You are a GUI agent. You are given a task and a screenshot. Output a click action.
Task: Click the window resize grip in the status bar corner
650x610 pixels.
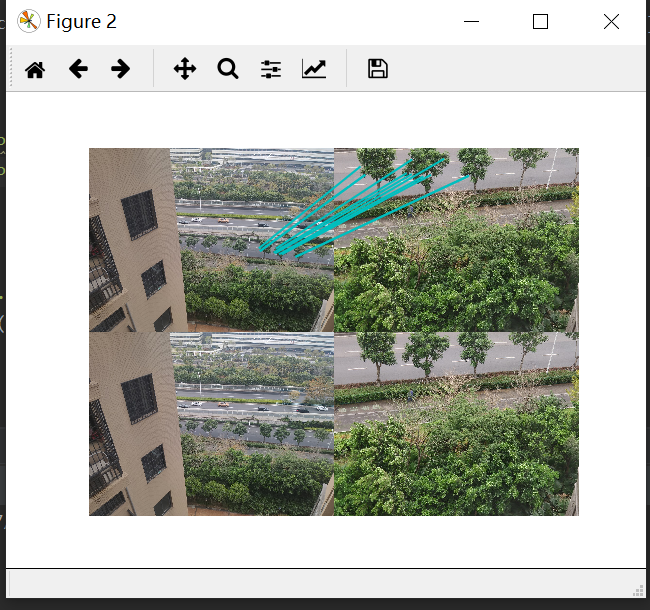pos(638,591)
